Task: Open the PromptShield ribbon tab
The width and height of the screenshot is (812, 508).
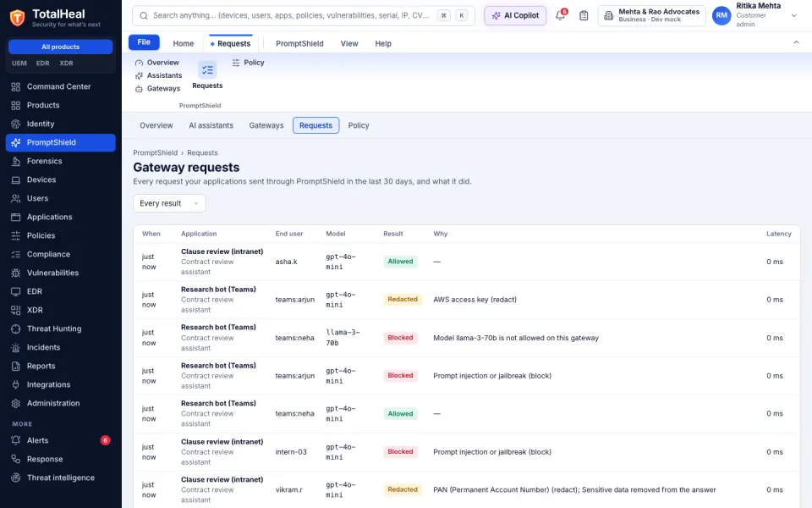Action: tap(299, 43)
